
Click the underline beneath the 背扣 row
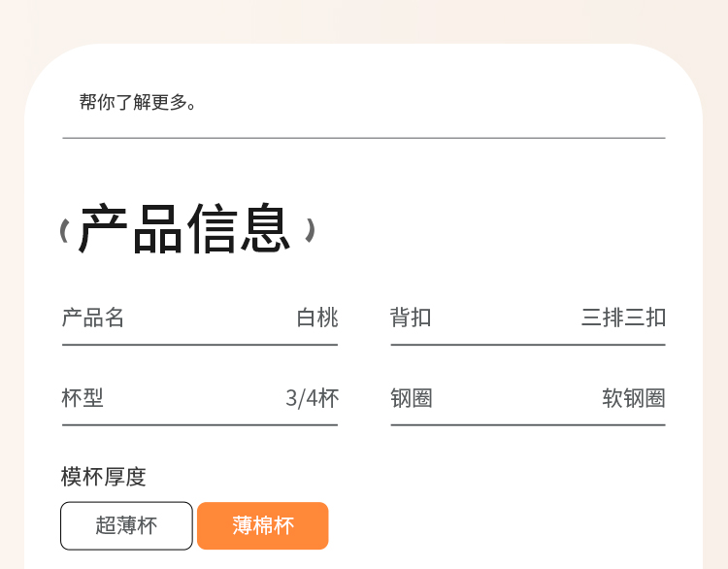tap(528, 345)
